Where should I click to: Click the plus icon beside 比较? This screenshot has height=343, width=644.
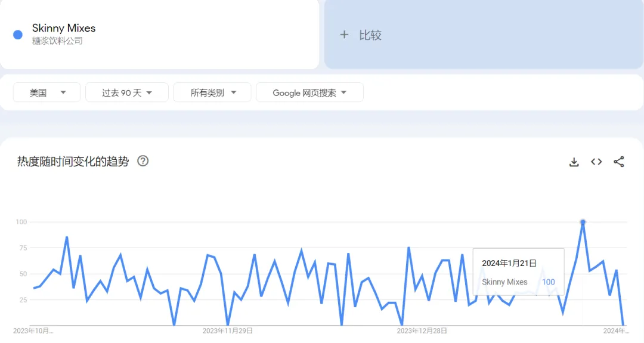344,35
